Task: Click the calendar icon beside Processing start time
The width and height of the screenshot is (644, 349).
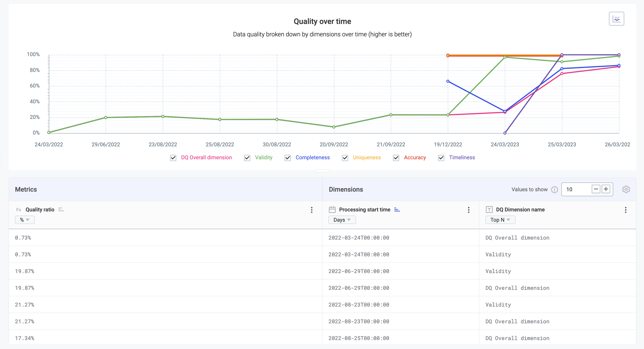Action: [x=332, y=210]
